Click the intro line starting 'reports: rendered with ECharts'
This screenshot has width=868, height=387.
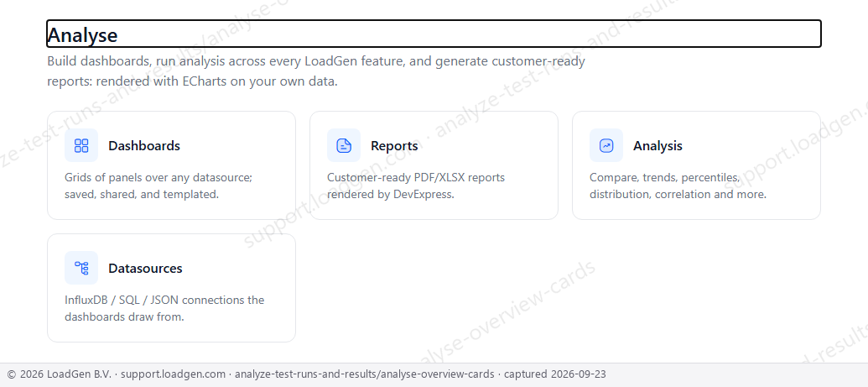192,81
